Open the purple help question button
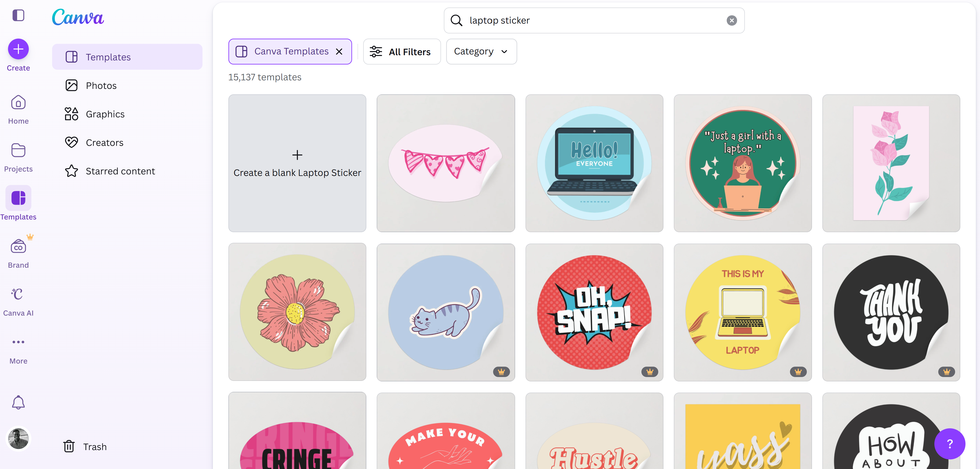The height and width of the screenshot is (469, 980). (950, 444)
